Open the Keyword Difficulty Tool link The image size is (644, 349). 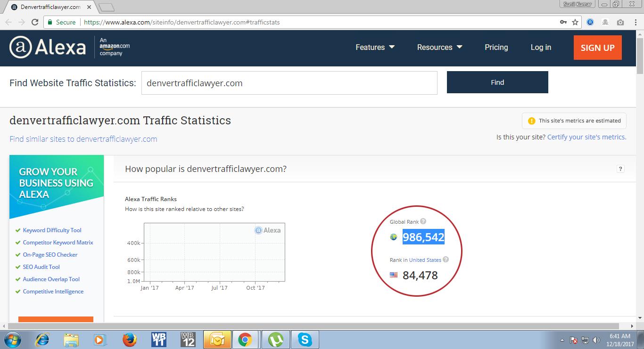click(52, 230)
